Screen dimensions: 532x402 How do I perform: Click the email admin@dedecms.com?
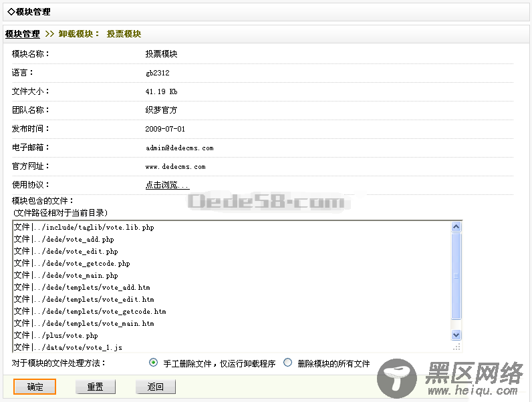pos(180,148)
